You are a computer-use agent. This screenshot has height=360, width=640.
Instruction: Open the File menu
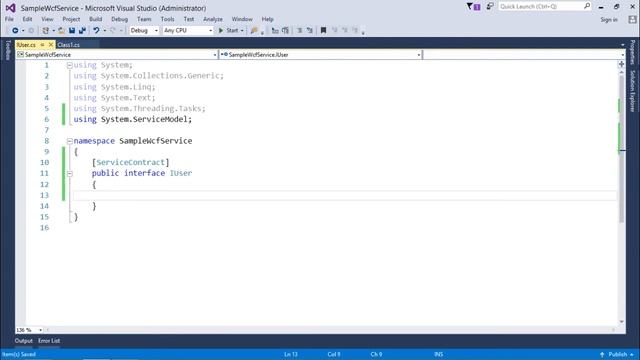pos(9,19)
